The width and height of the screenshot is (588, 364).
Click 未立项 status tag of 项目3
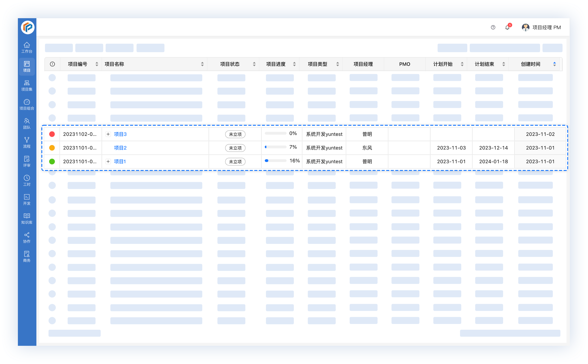235,134
